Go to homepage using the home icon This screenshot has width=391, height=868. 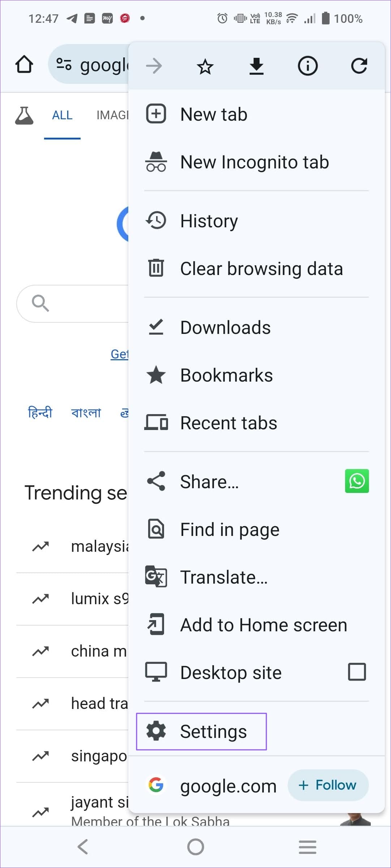[23, 64]
